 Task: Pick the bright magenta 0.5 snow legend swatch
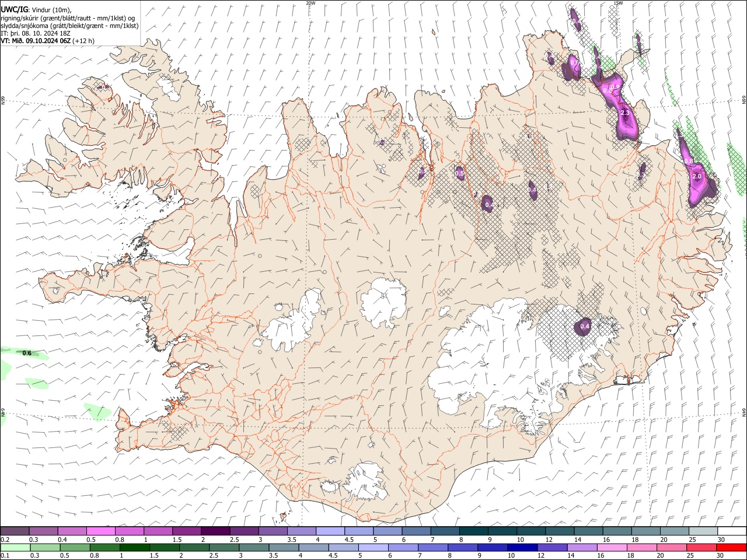(x=100, y=531)
